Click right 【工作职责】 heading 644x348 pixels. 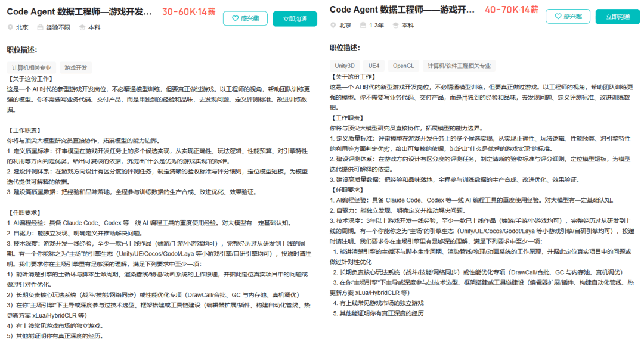(x=348, y=118)
